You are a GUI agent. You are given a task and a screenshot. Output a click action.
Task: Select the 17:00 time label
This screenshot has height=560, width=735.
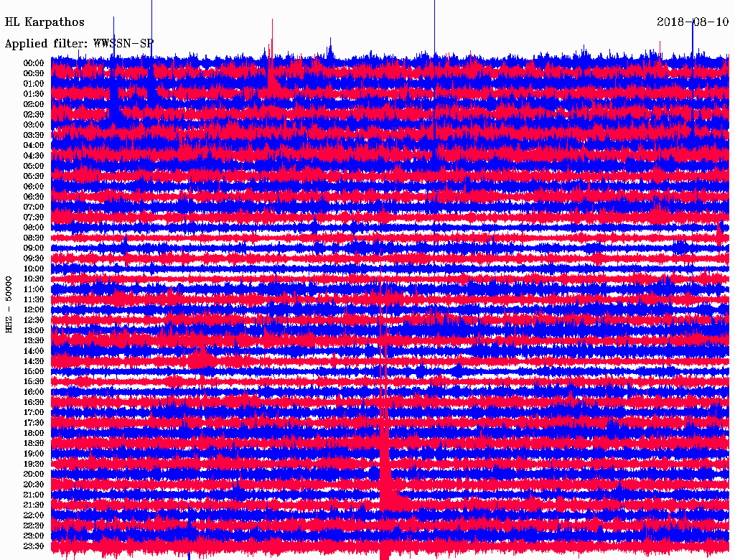pos(34,413)
